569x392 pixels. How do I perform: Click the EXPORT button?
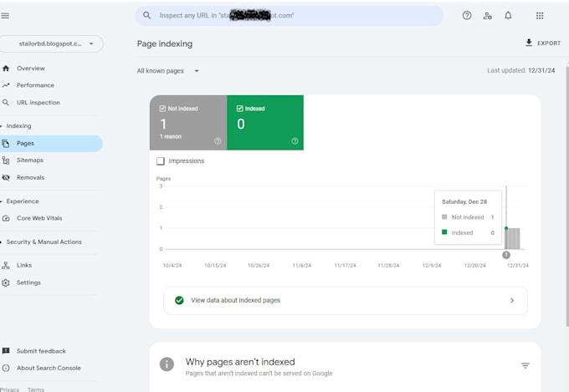pos(543,43)
